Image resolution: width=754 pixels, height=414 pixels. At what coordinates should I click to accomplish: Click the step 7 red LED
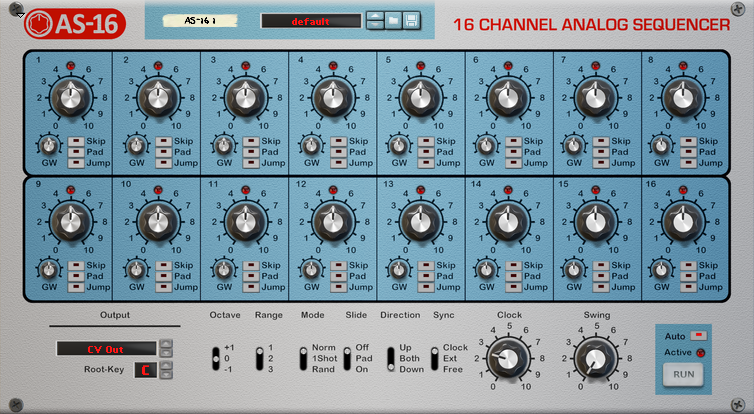596,66
